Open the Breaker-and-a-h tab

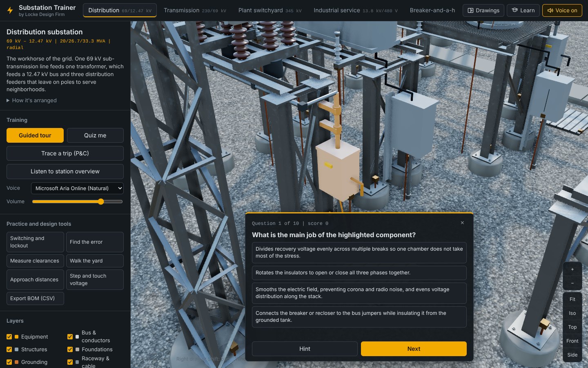(432, 10)
